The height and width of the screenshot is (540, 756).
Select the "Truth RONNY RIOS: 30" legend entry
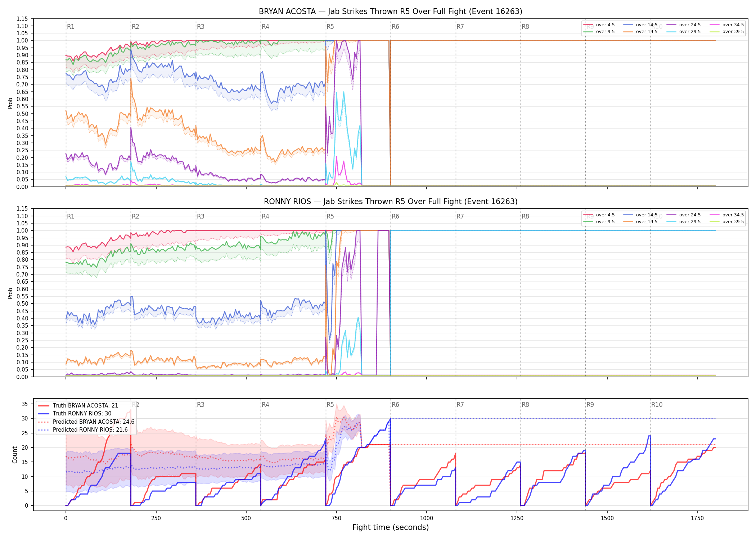pos(82,414)
